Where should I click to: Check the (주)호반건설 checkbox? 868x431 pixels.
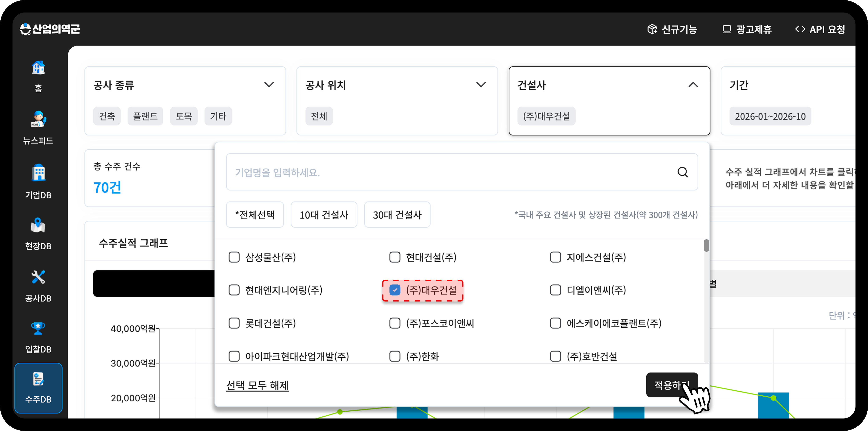tap(555, 356)
